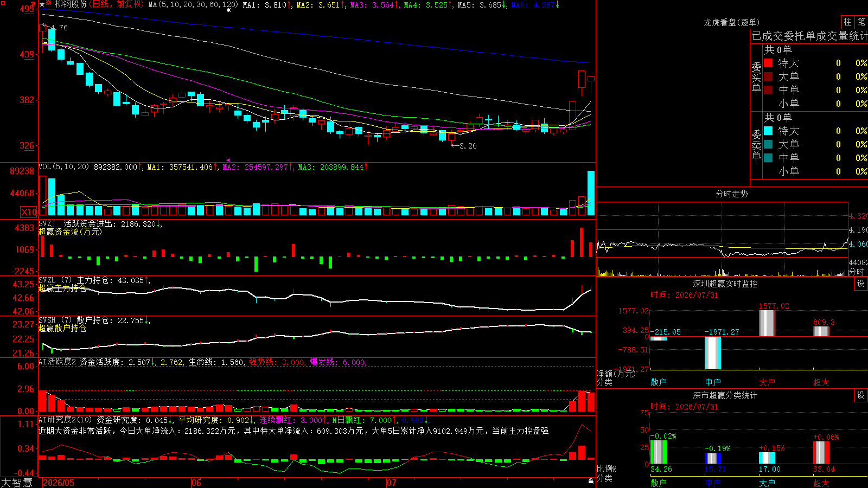868x488 pixels.
Task: Click the (日线, 前复权) period label
Action: (x=117, y=4)
